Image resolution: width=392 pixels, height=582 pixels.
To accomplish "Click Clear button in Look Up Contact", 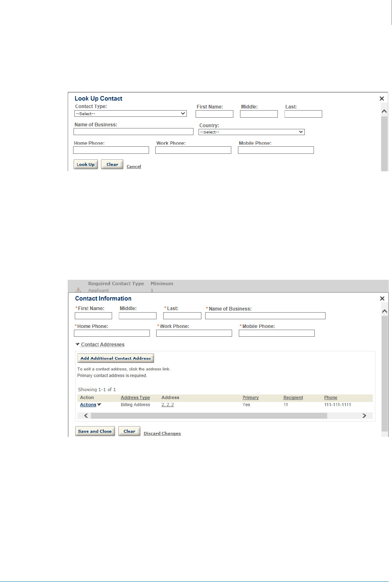I will point(112,164).
